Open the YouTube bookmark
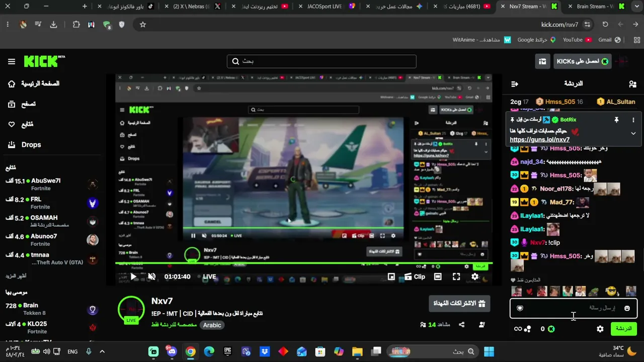Viewport: 644px width, 362px height. [x=578, y=40]
